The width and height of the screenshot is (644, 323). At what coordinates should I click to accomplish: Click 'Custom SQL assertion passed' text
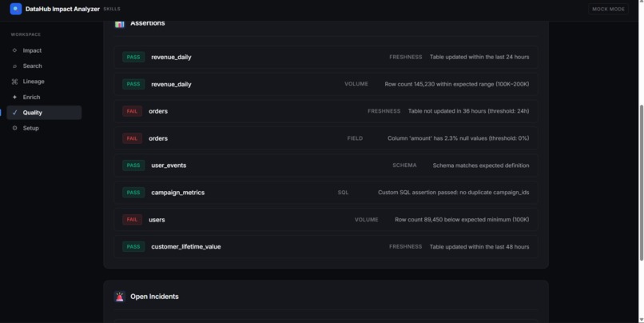pyautogui.click(x=453, y=193)
